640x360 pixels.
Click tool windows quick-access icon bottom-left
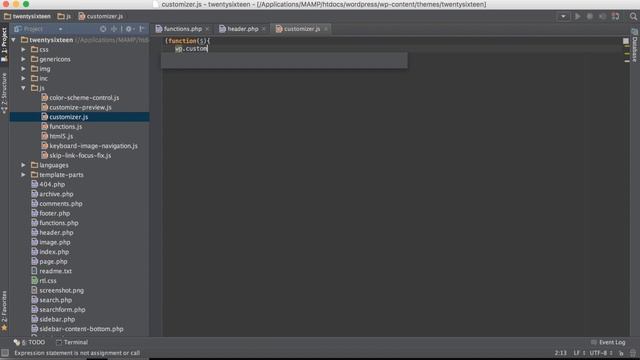click(x=5, y=353)
